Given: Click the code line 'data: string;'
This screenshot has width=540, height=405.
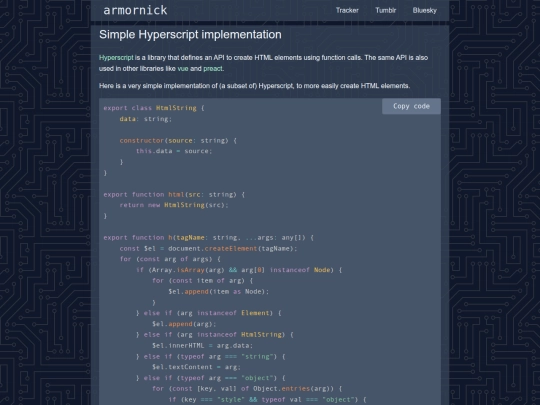Looking at the screenshot, I should click(x=146, y=119).
